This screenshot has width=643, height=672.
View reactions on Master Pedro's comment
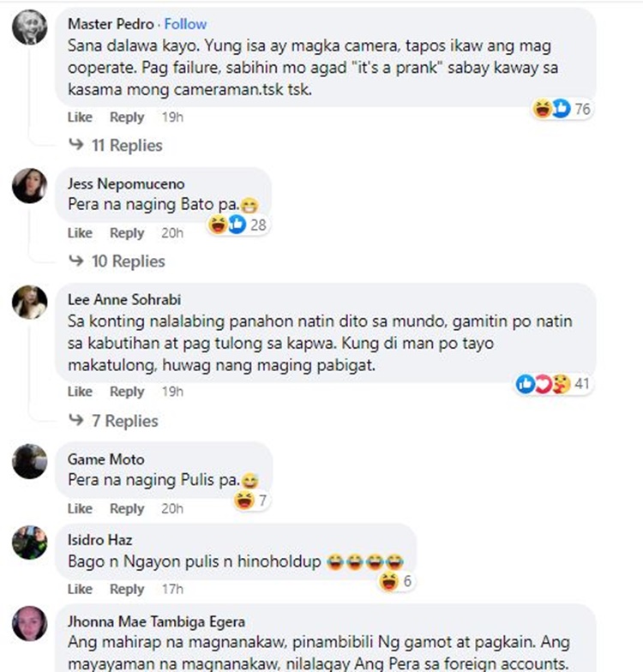pyautogui.click(x=562, y=109)
